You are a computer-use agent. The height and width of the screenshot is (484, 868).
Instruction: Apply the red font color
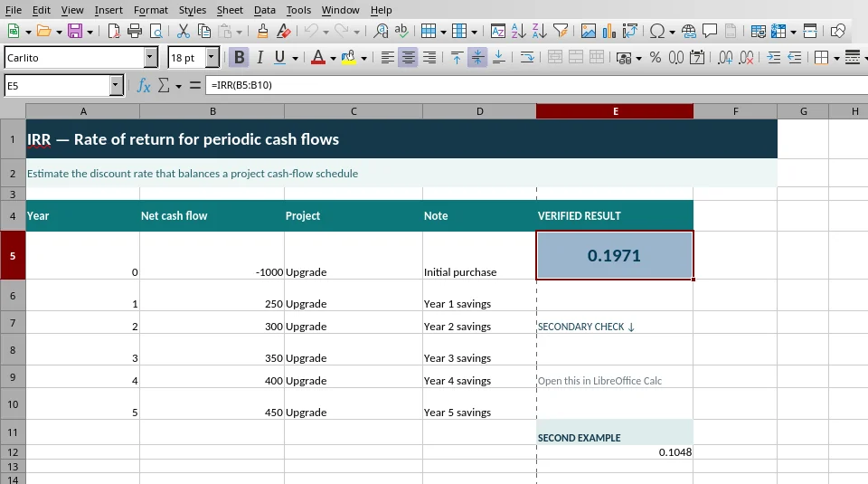(318, 58)
